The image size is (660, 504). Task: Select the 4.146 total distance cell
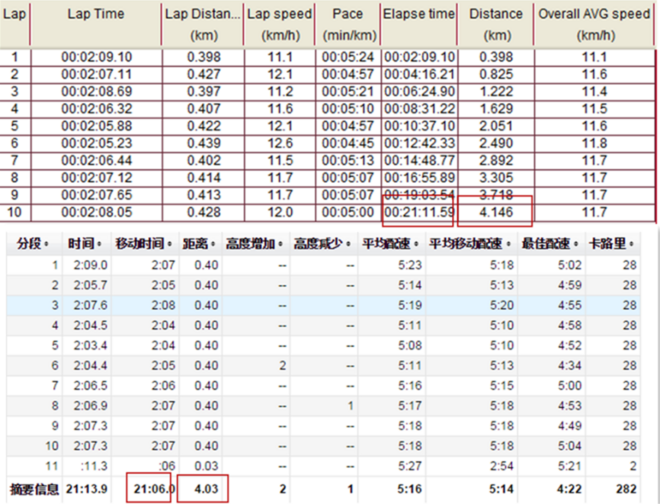tap(496, 213)
